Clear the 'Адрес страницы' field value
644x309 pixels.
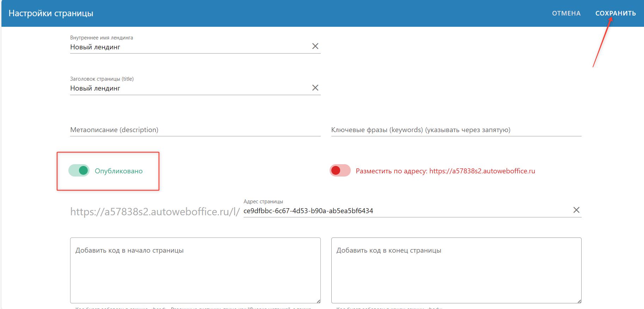pyautogui.click(x=576, y=210)
